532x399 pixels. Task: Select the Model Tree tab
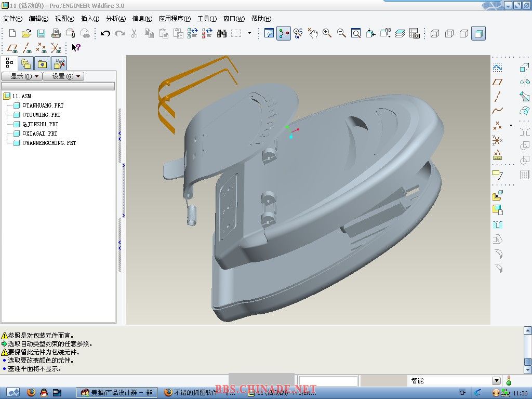tap(9, 63)
